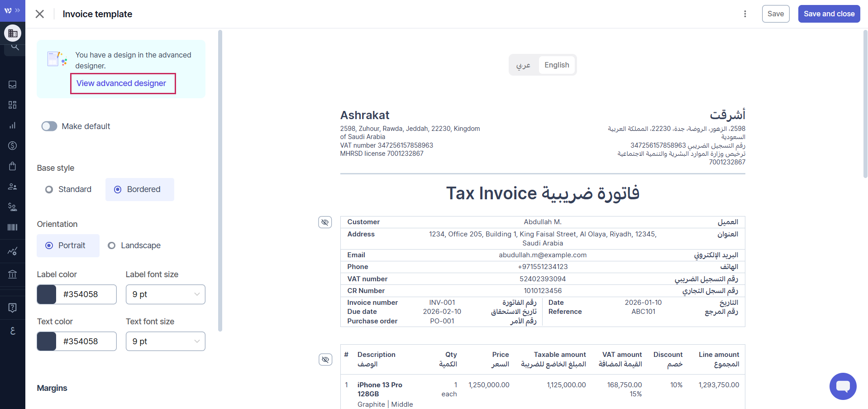Click the VAT amount 168,750.00 cell

(x=625, y=385)
